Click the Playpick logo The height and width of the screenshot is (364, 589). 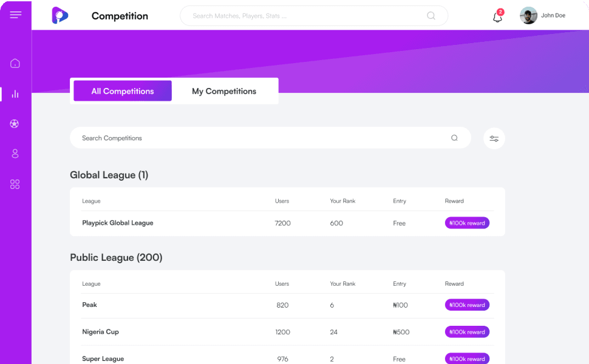60,16
